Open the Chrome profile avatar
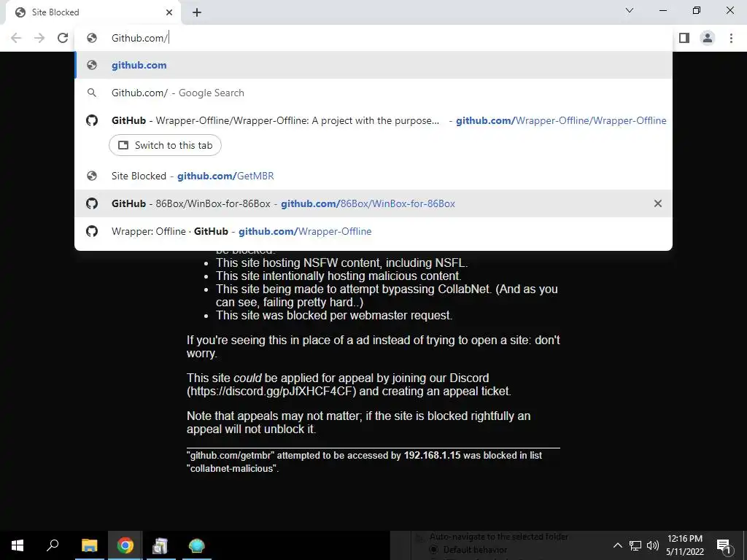 tap(708, 38)
